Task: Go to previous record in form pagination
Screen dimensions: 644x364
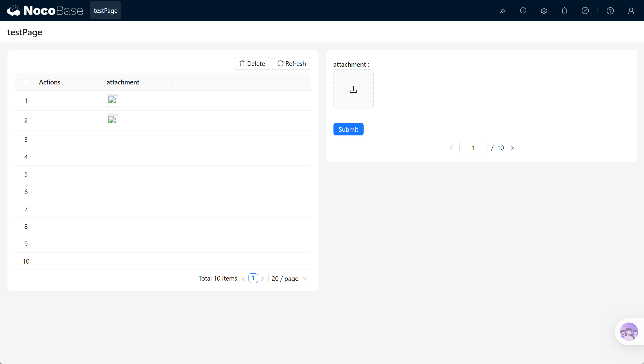Action: [x=451, y=148]
